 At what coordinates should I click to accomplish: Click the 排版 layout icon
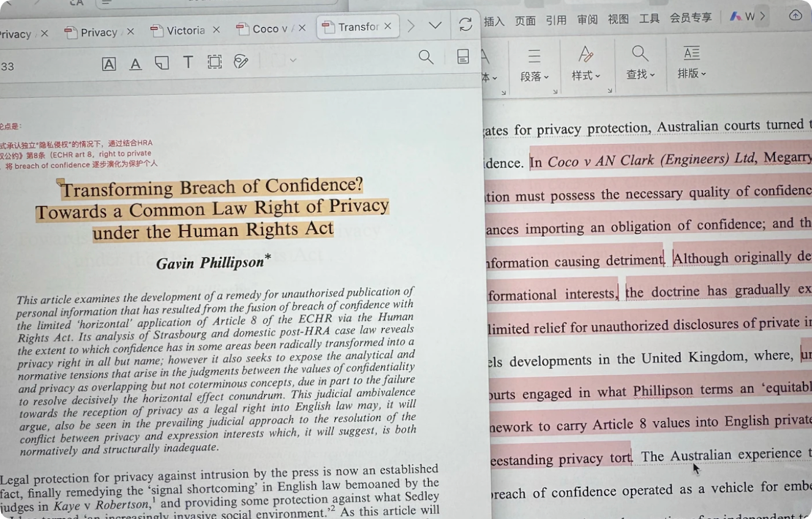point(691,52)
